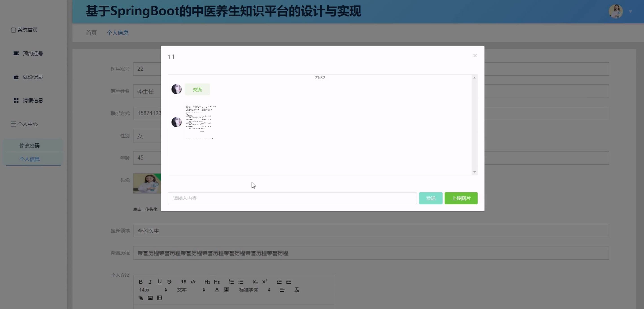
Task: Click the insert video icon in editor
Action: coord(159,298)
